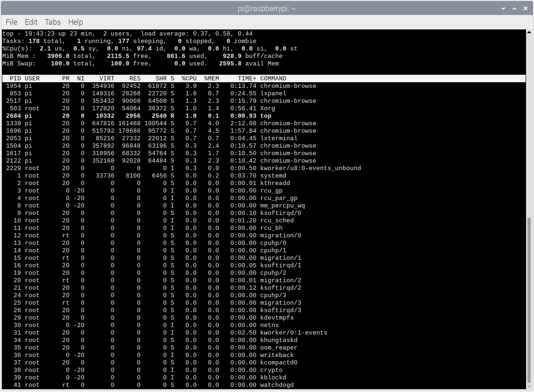Click the close icon in the title bar
This screenshot has width=534, height=392.
pyautogui.click(x=525, y=8)
